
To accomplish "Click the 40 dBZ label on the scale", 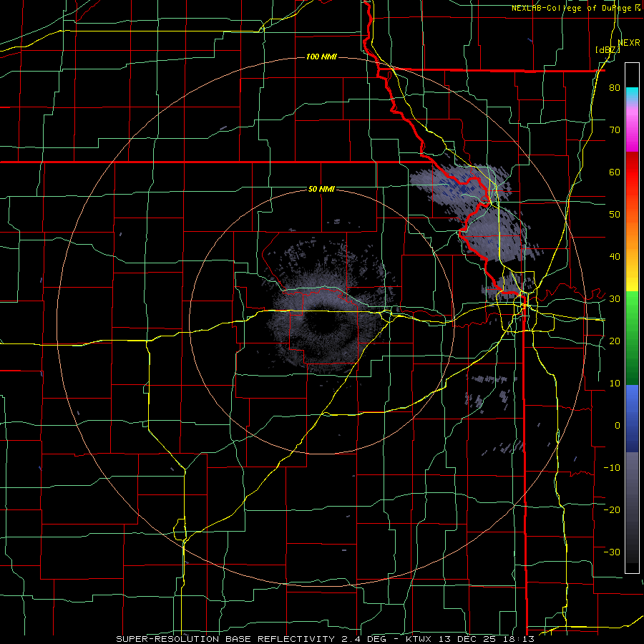I will 615,257.
